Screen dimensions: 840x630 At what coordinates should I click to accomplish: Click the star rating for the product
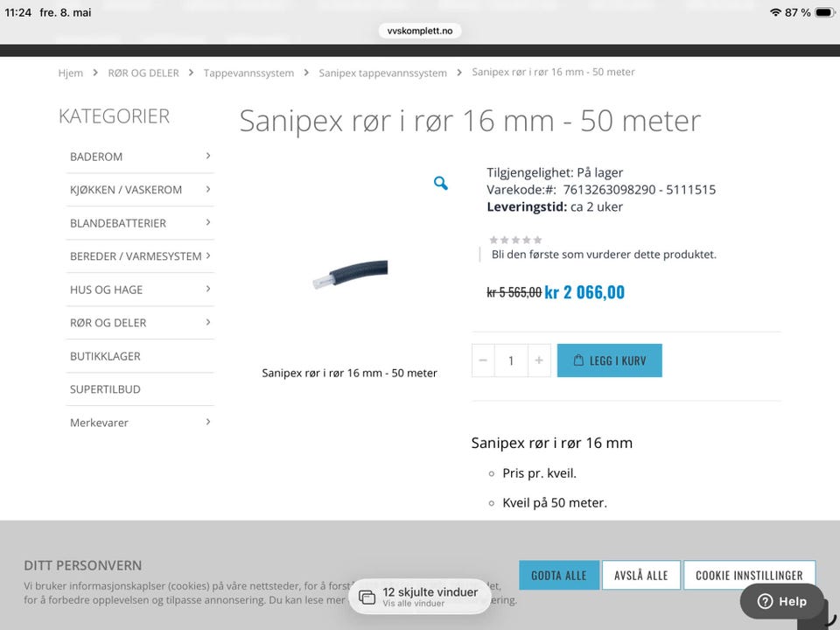click(515, 240)
